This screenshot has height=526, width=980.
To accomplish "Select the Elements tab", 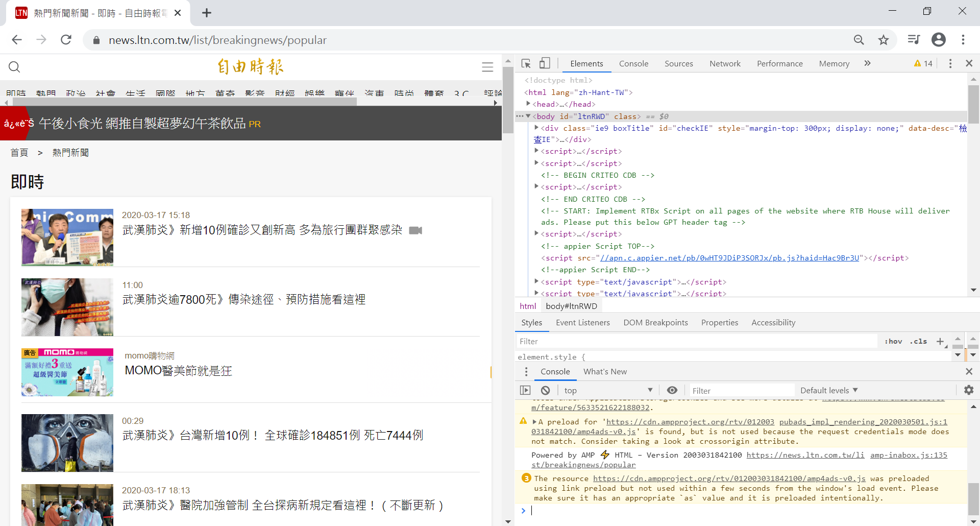I will pos(586,63).
